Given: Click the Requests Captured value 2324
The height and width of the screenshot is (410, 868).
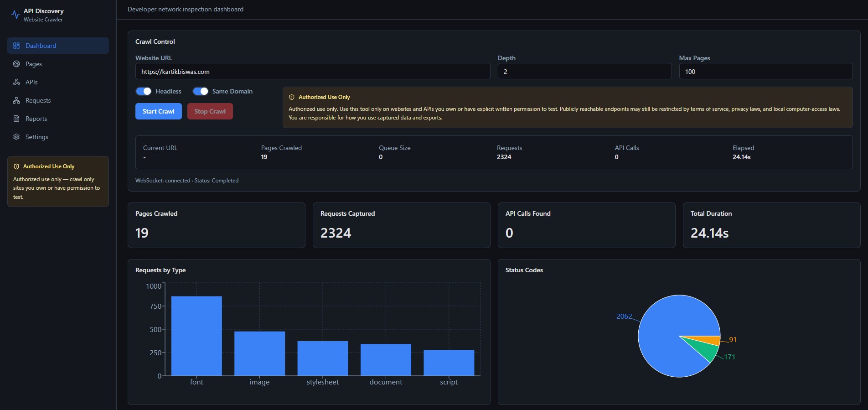Looking at the screenshot, I should [336, 233].
